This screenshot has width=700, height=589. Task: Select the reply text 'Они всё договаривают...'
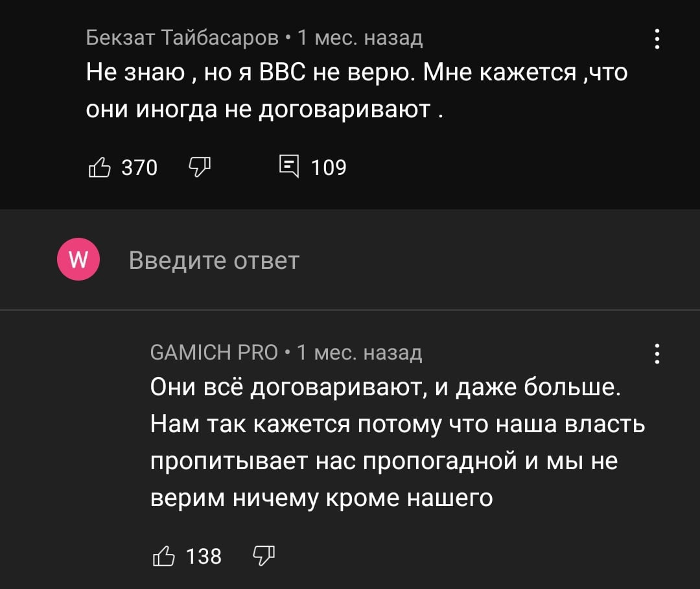(397, 443)
